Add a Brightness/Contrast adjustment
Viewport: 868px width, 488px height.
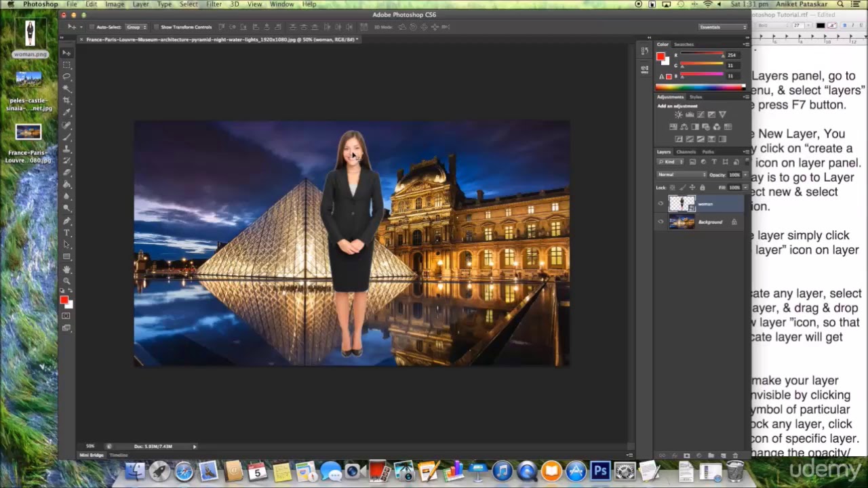678,115
